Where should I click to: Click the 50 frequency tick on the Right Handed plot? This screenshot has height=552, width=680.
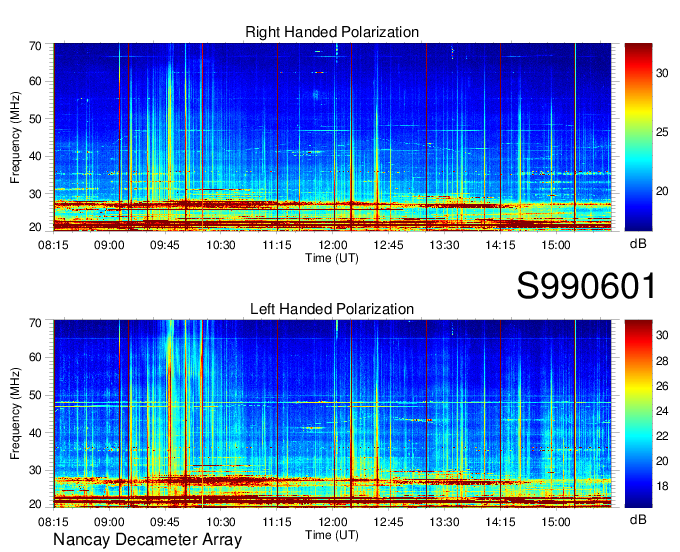click(x=36, y=119)
